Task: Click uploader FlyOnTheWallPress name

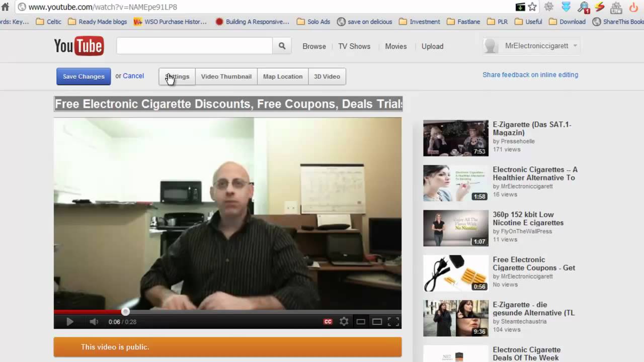Action: pyautogui.click(x=526, y=231)
